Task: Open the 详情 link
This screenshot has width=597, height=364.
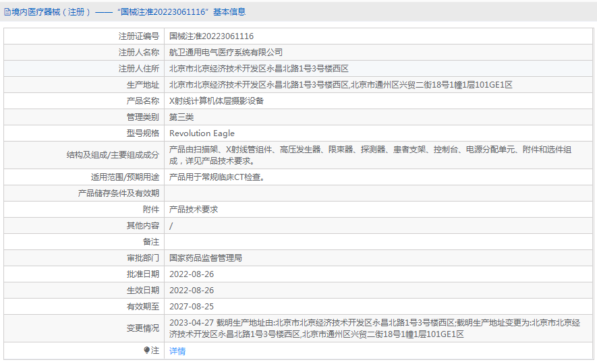Action: [x=177, y=351]
